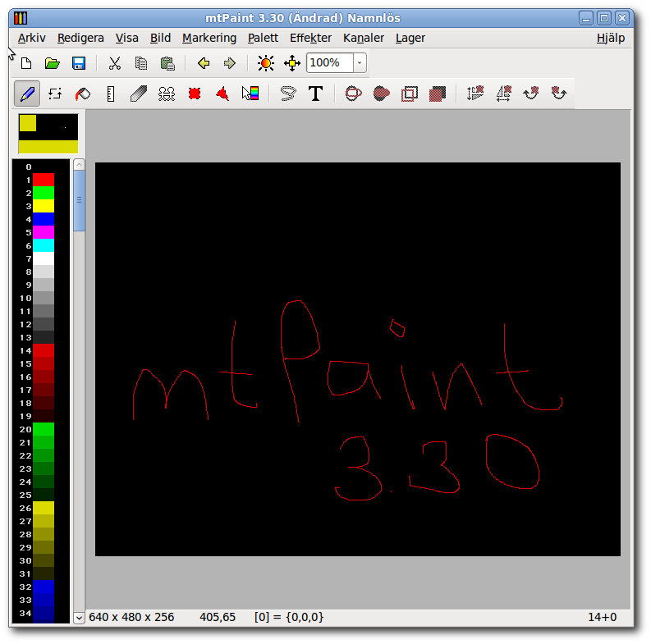Open the Hjälp menu
Screen dimensions: 651x644
tap(611, 39)
